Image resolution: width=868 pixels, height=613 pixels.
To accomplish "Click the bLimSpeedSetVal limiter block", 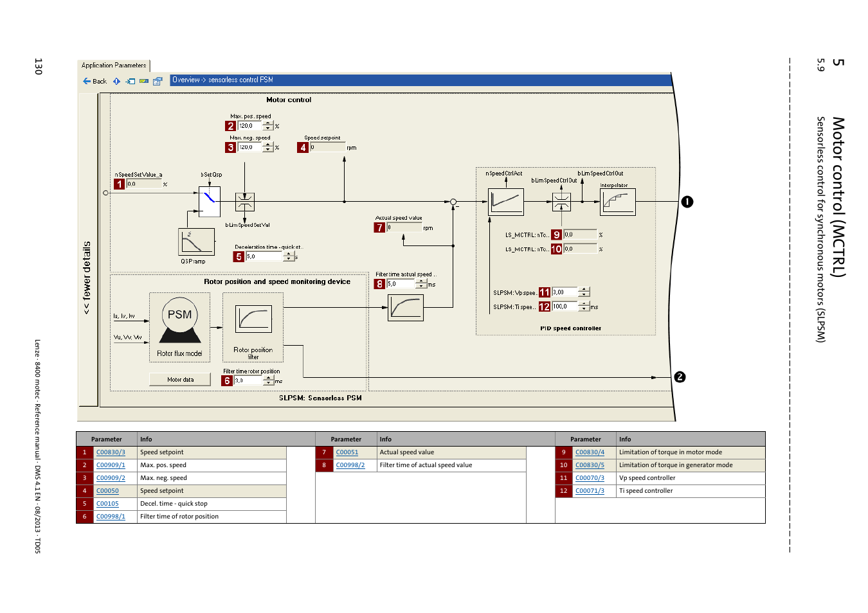I will pos(245,202).
